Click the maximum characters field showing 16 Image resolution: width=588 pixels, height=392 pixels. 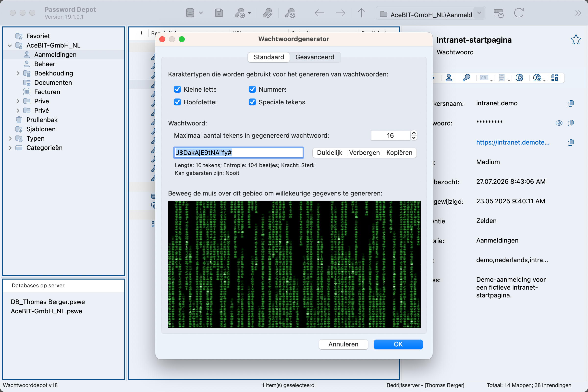click(x=390, y=135)
